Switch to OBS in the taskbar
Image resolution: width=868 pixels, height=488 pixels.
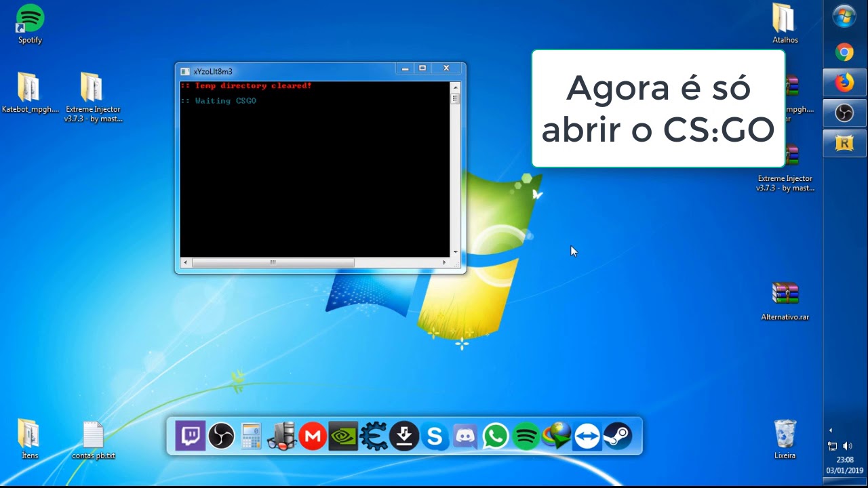pyautogui.click(x=844, y=113)
